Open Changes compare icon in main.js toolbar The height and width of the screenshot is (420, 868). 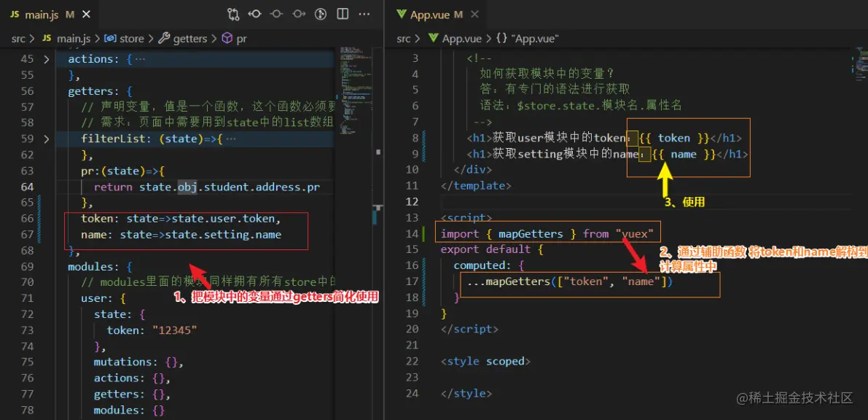233,15
